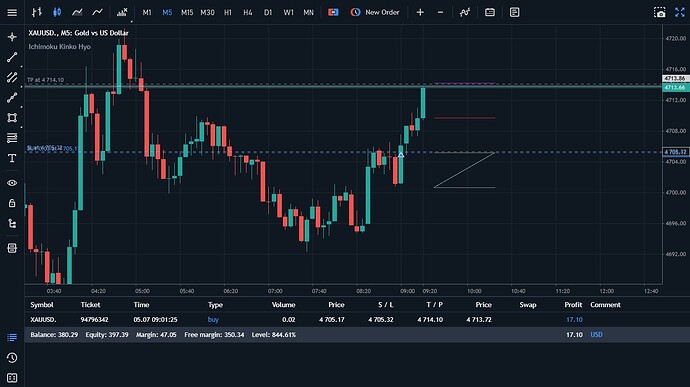Sort positions by Time column
The width and height of the screenshot is (690, 387).
(x=141, y=305)
